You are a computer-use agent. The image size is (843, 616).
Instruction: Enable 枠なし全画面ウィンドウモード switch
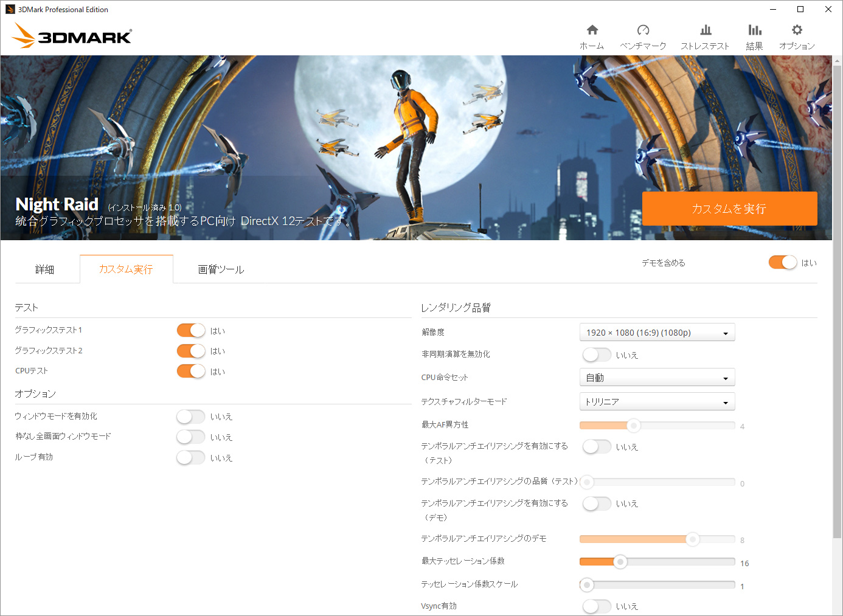coord(191,437)
